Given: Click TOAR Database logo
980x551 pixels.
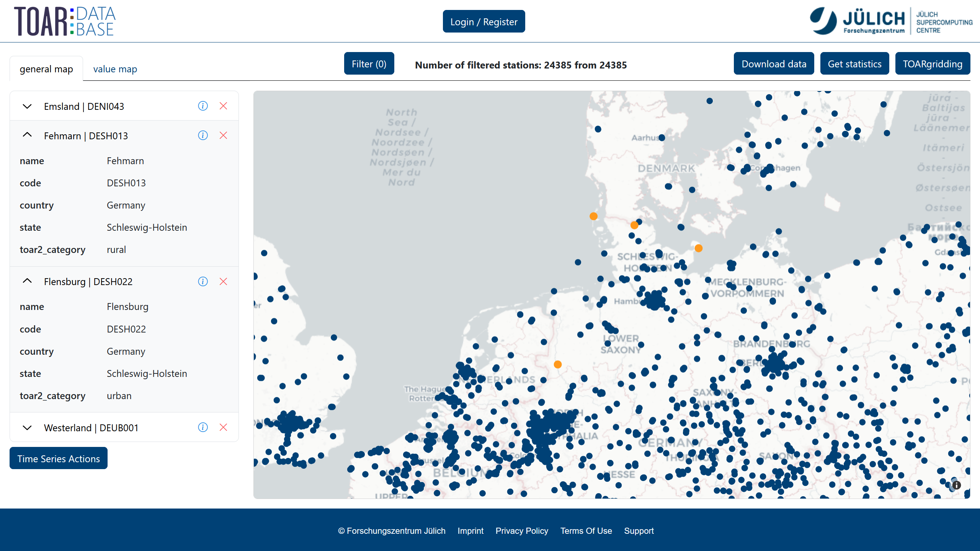Looking at the screenshot, I should [x=65, y=21].
